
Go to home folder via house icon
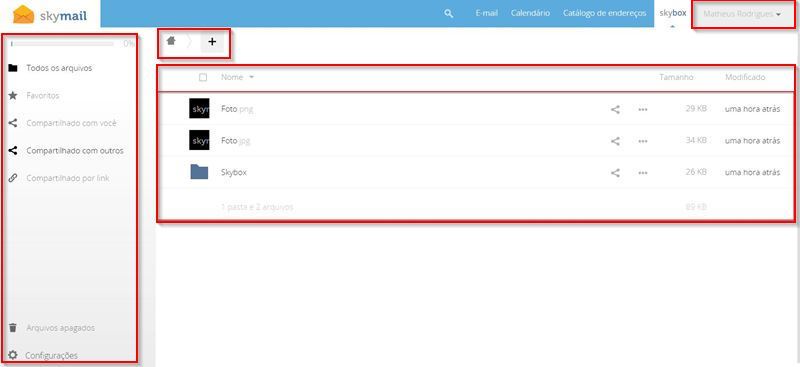(171, 41)
